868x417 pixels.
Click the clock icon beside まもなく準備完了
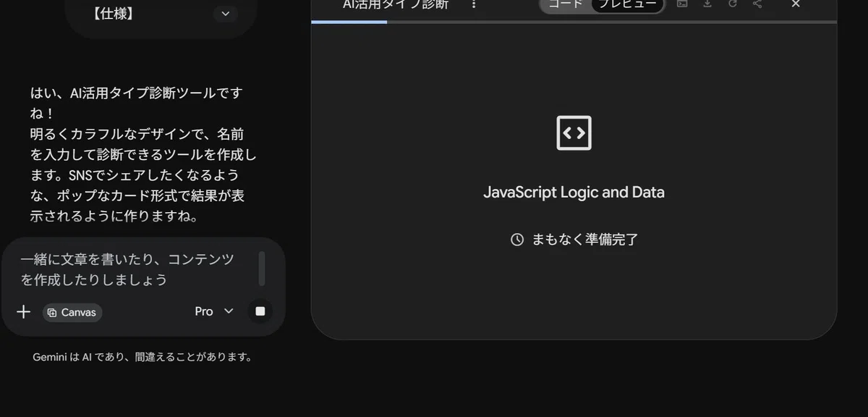517,240
